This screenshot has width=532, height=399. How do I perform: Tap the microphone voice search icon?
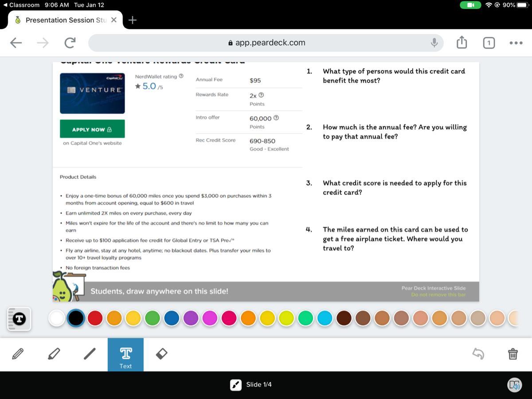434,43
